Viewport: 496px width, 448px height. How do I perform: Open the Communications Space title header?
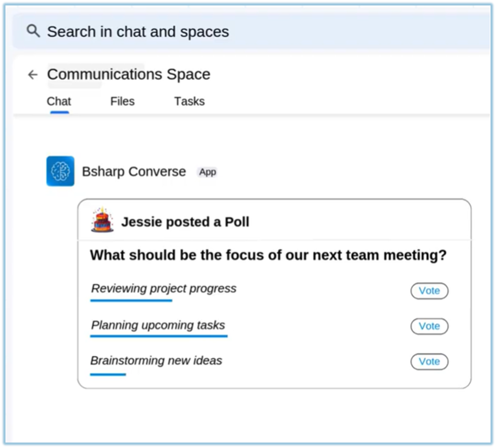click(x=128, y=75)
